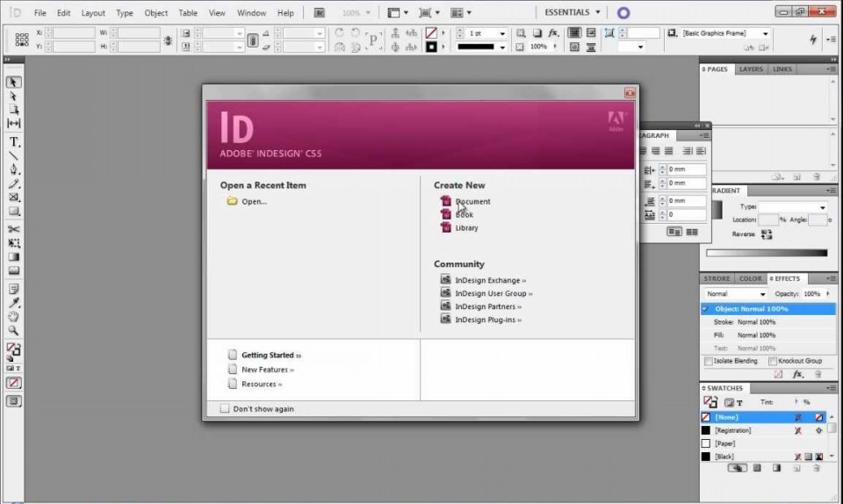The image size is (843, 504).
Task: Click the reference point locator grid
Action: [22, 40]
